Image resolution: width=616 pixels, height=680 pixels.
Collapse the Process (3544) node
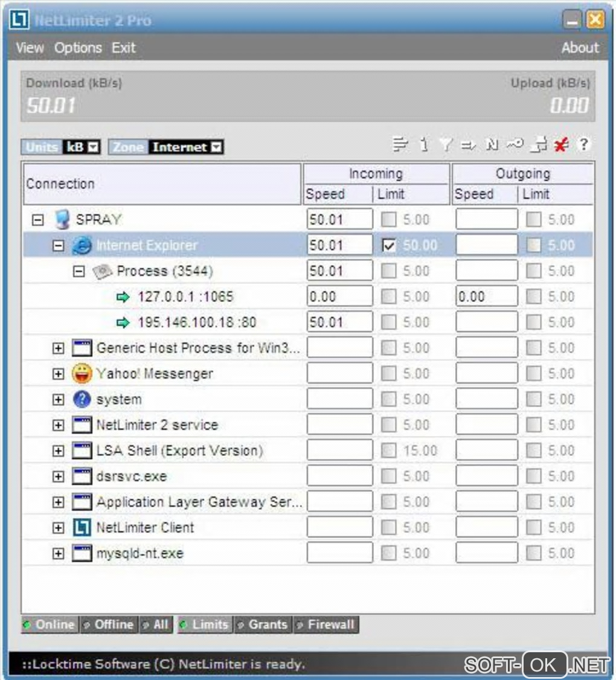[79, 272]
